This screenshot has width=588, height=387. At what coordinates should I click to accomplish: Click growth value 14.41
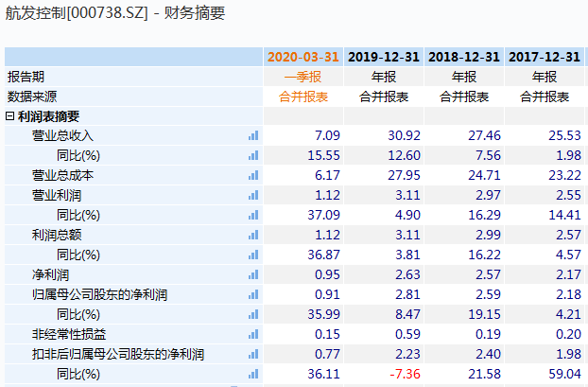[564, 215]
